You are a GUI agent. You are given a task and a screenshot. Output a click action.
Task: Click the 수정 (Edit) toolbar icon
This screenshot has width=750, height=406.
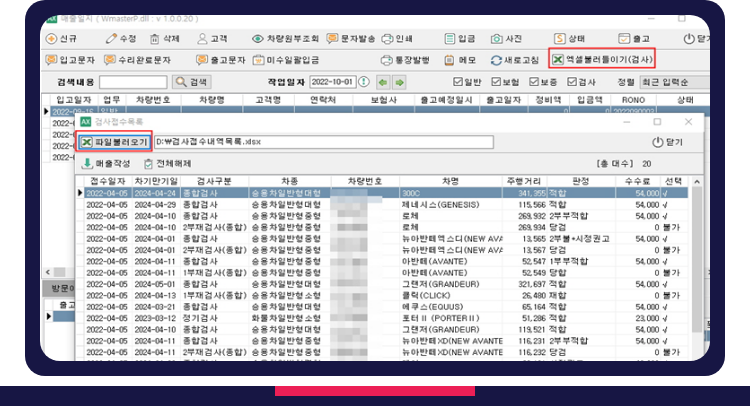coord(122,39)
